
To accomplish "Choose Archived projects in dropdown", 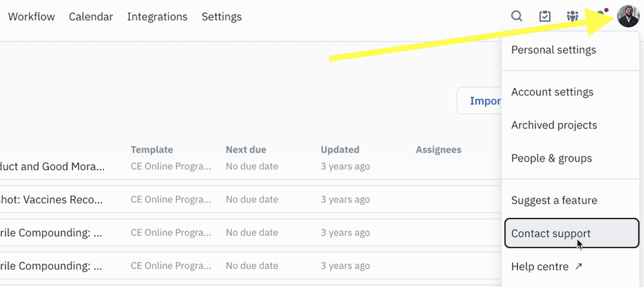I will point(554,125).
